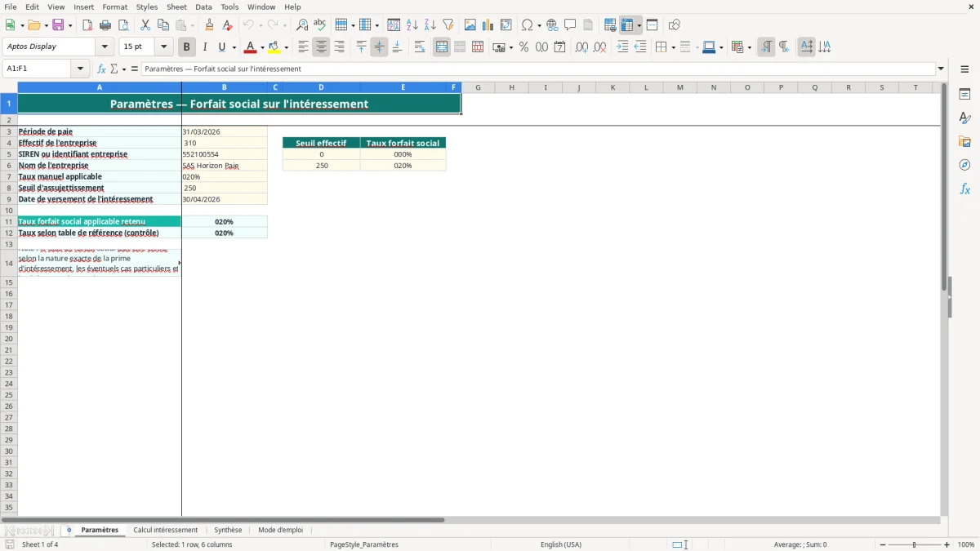Viewport: 980px width, 551px height.
Task: Click the Insert Chart icon
Action: pyautogui.click(x=488, y=25)
